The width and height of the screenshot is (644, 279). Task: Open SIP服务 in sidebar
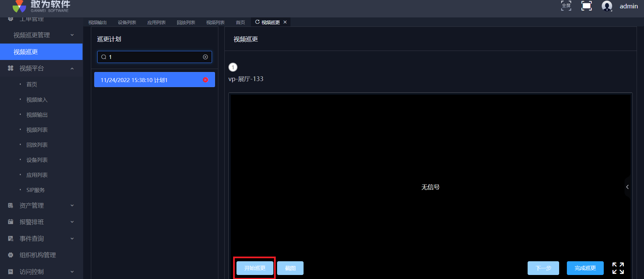36,190
